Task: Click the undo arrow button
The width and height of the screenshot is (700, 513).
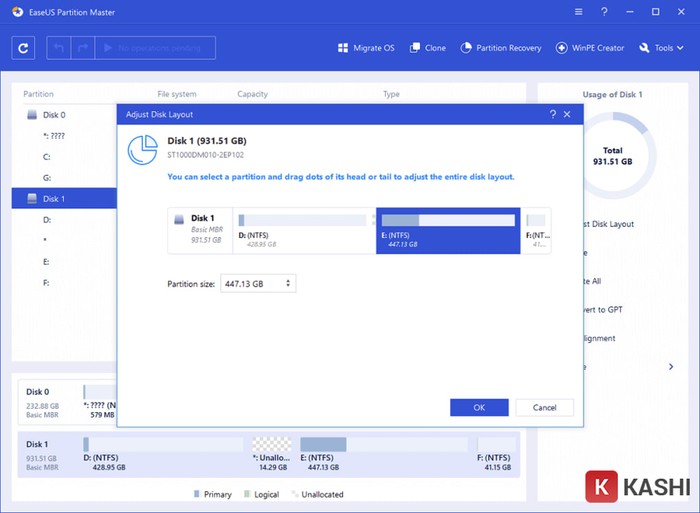Action: 59,48
